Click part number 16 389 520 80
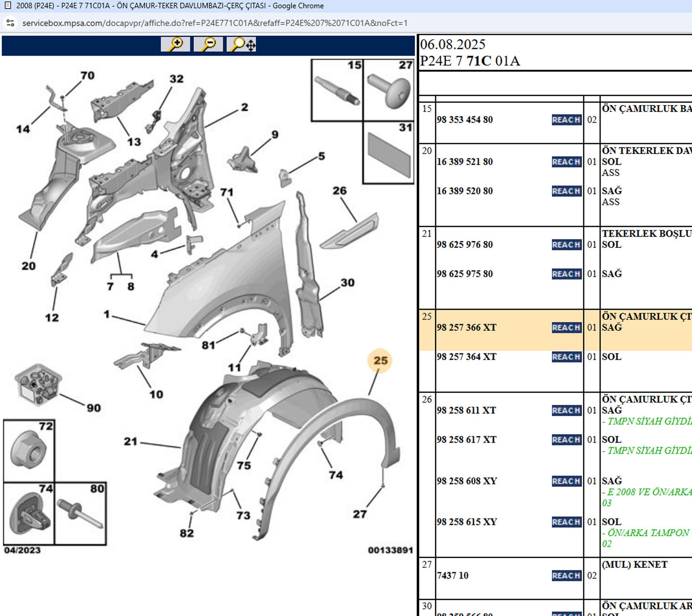This screenshot has height=616, width=692. tap(465, 191)
